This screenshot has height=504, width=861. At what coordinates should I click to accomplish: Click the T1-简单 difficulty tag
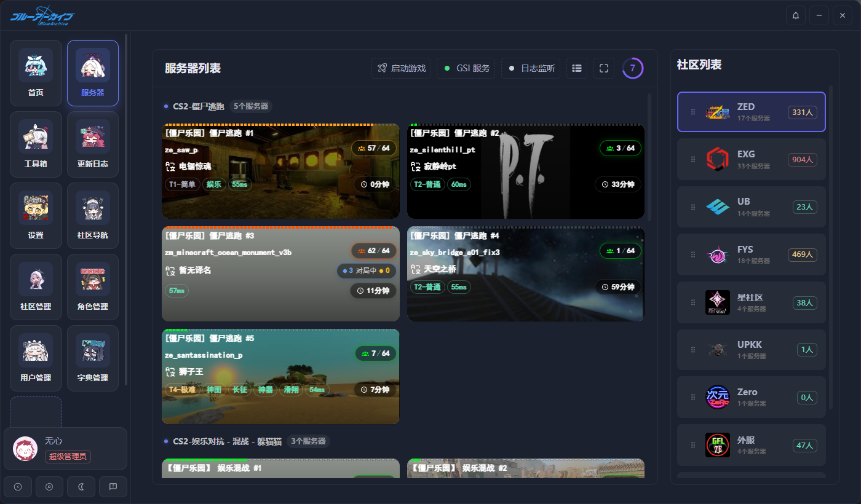point(183,184)
